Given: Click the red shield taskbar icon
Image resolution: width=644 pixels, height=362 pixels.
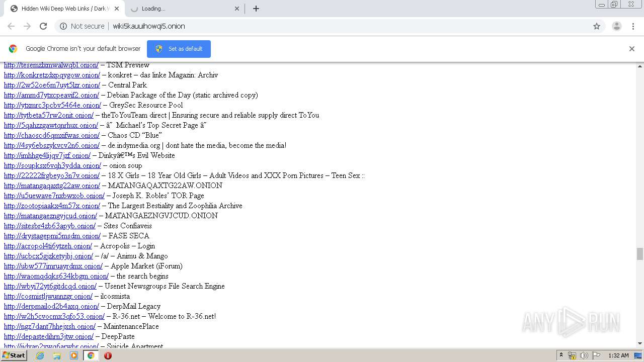Looking at the screenshot, I should click(x=108, y=355).
